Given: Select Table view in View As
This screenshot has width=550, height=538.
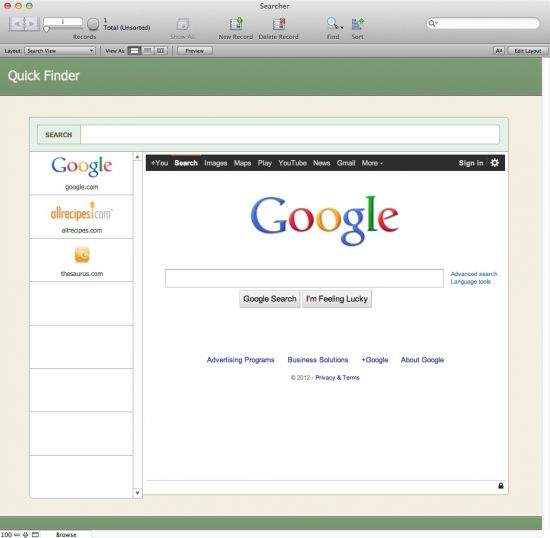Looking at the screenshot, I should [161, 51].
